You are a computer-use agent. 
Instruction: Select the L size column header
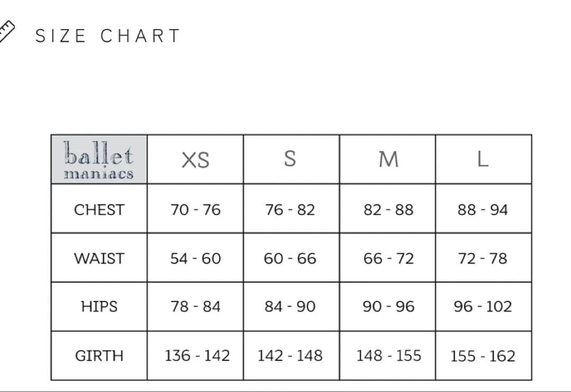483,160
